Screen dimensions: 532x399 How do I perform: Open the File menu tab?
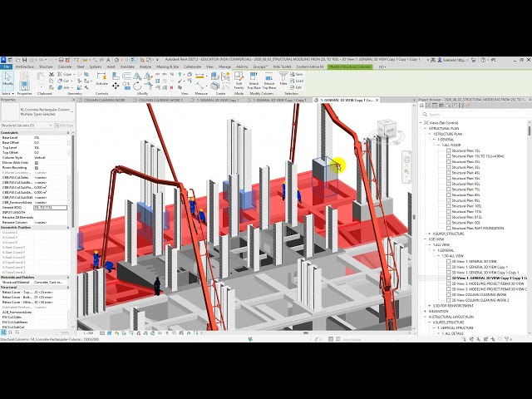point(6,66)
